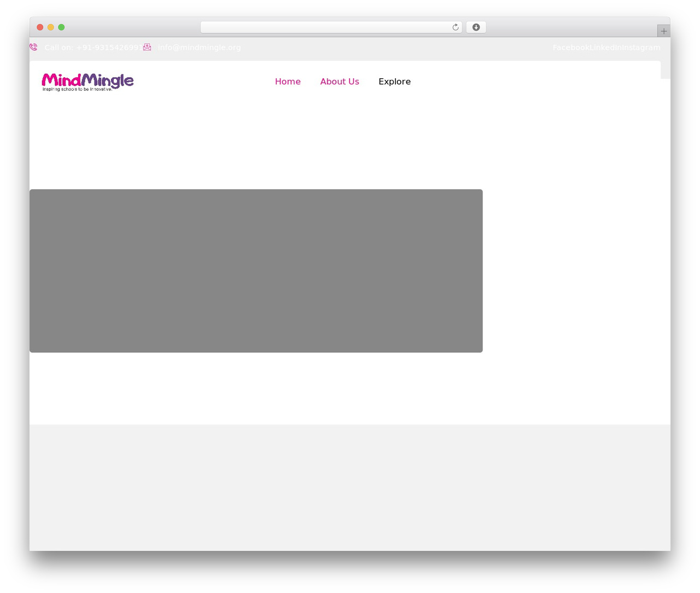Close the browser window red button
Image resolution: width=700 pixels, height=593 pixels.
click(x=40, y=27)
